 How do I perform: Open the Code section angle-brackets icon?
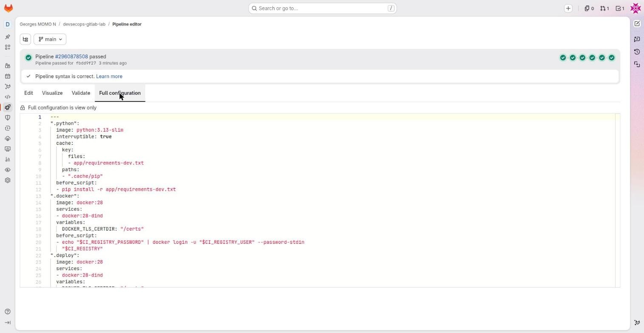click(x=7, y=97)
